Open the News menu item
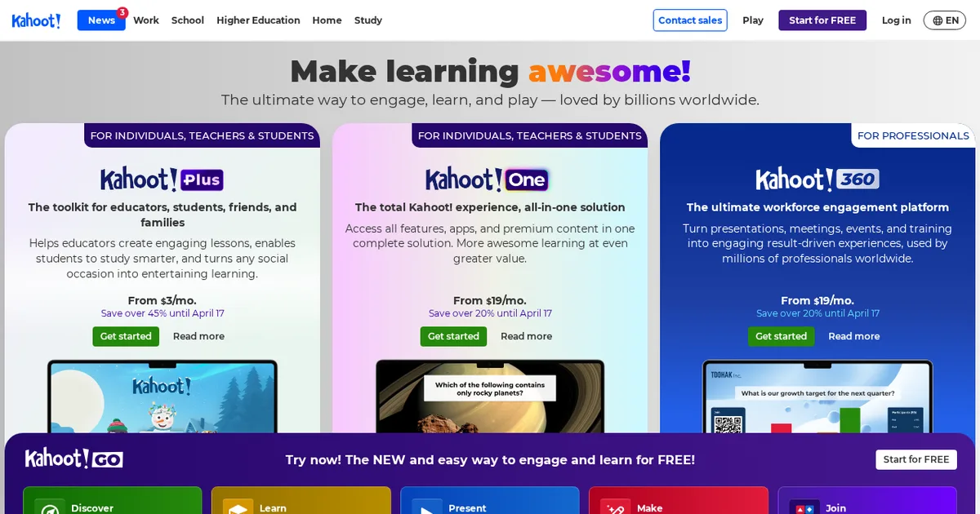 [101, 20]
